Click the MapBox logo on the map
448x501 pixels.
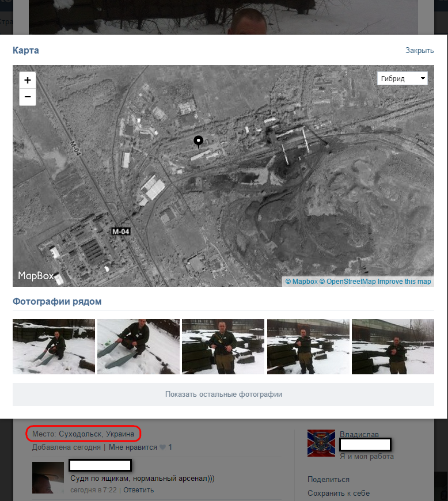tap(36, 275)
